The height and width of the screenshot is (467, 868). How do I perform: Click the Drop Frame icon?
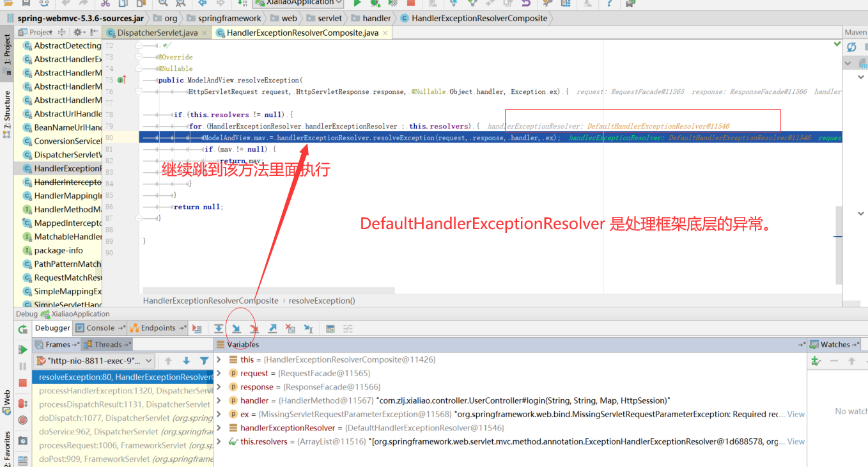[290, 329]
